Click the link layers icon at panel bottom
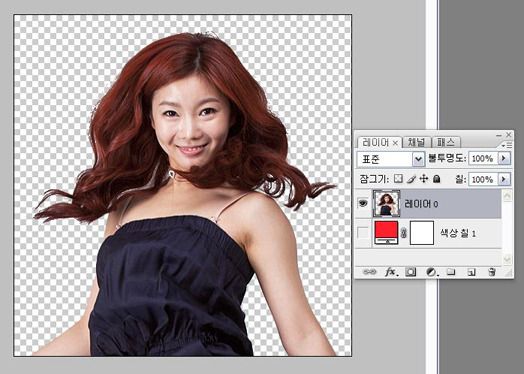The height and width of the screenshot is (374, 524). point(369,272)
